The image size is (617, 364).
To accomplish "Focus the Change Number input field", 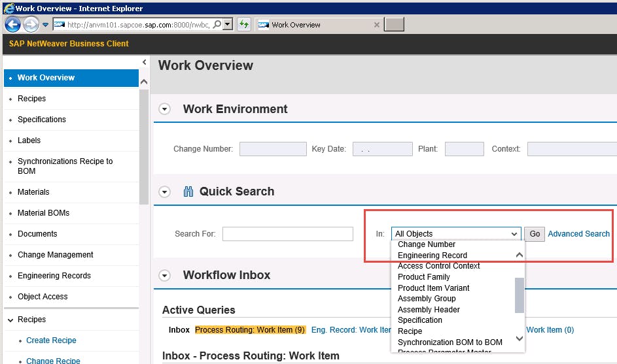I will [273, 149].
